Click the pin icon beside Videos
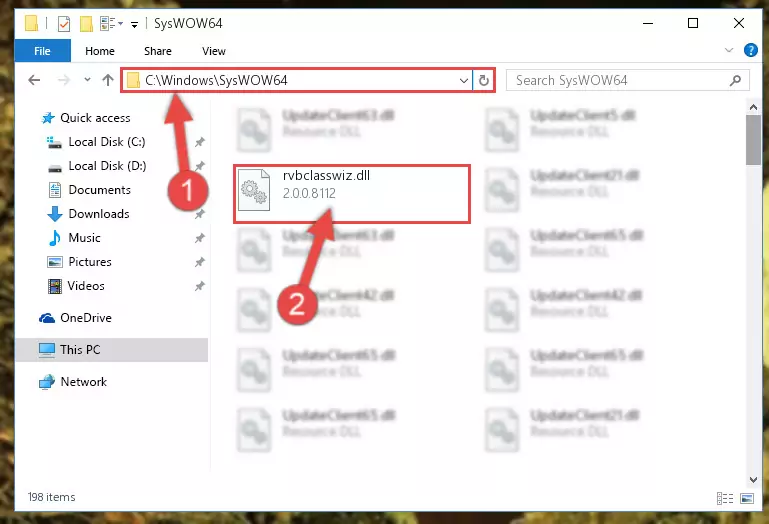The width and height of the screenshot is (769, 524). pos(200,286)
